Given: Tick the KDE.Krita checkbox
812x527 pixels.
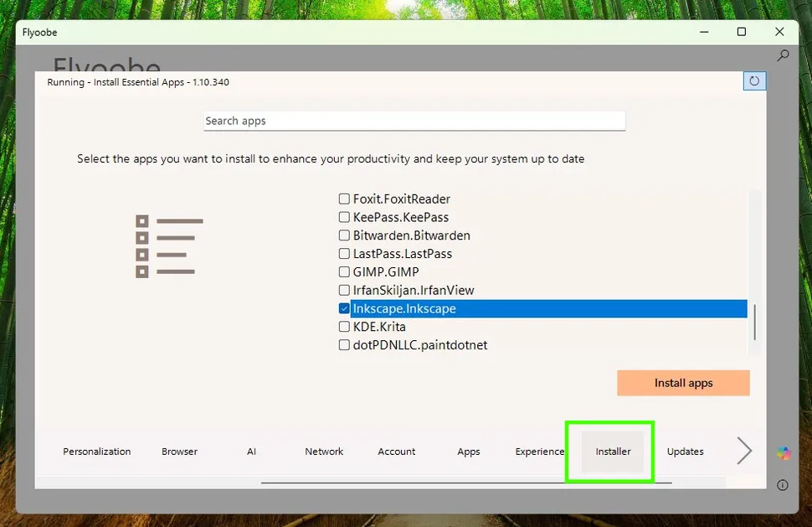Looking at the screenshot, I should coord(344,327).
